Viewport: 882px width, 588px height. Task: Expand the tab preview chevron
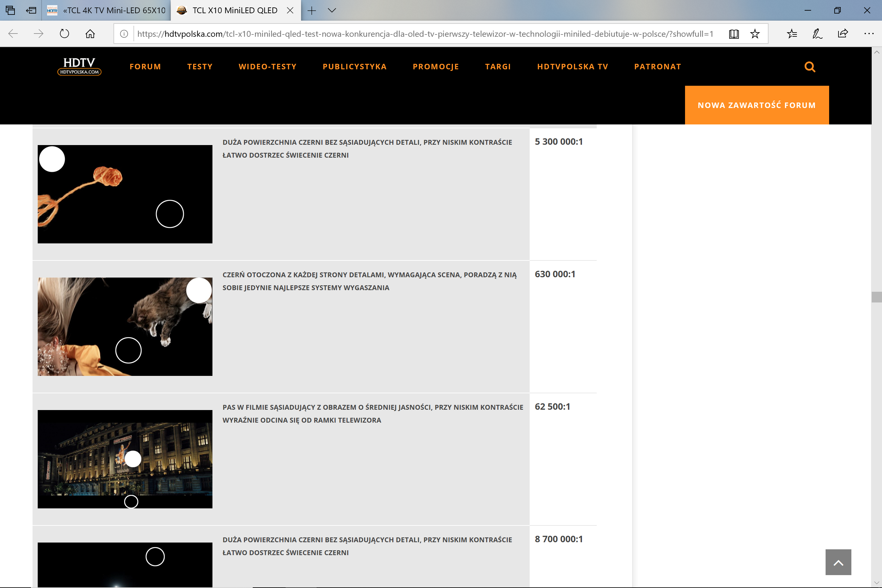332,11
